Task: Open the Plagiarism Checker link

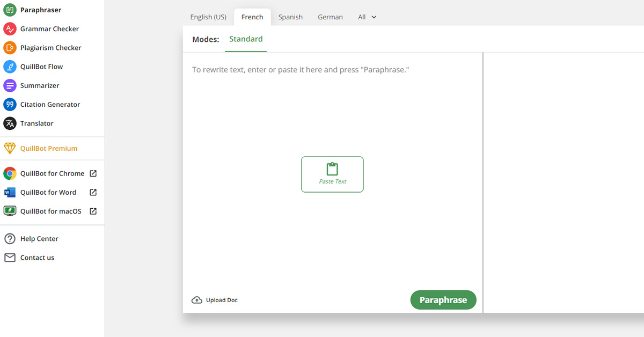Action: pyautogui.click(x=52, y=48)
